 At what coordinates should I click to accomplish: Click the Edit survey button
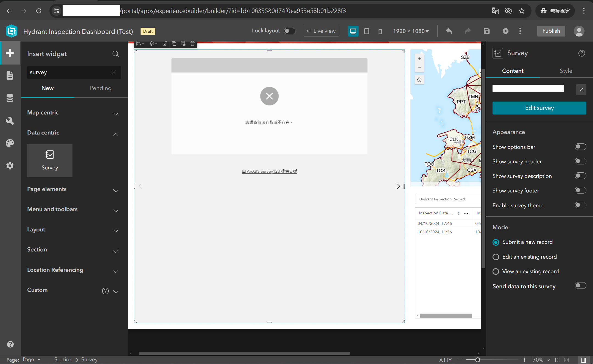(539, 108)
